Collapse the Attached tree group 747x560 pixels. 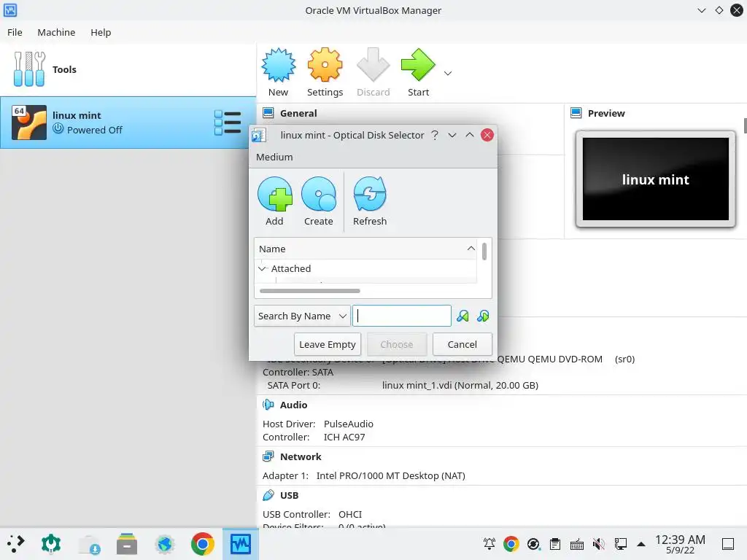(x=262, y=268)
